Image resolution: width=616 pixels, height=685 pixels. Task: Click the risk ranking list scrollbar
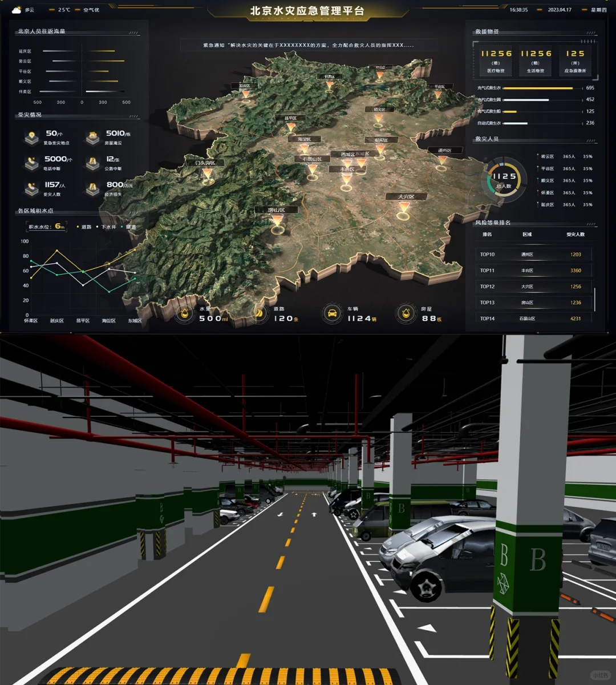[595, 299]
